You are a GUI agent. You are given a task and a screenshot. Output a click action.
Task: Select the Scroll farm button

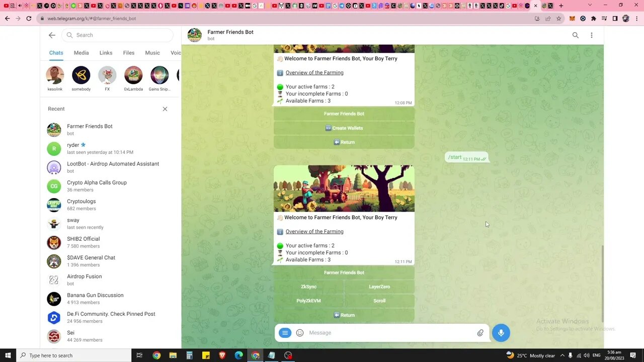tap(379, 301)
